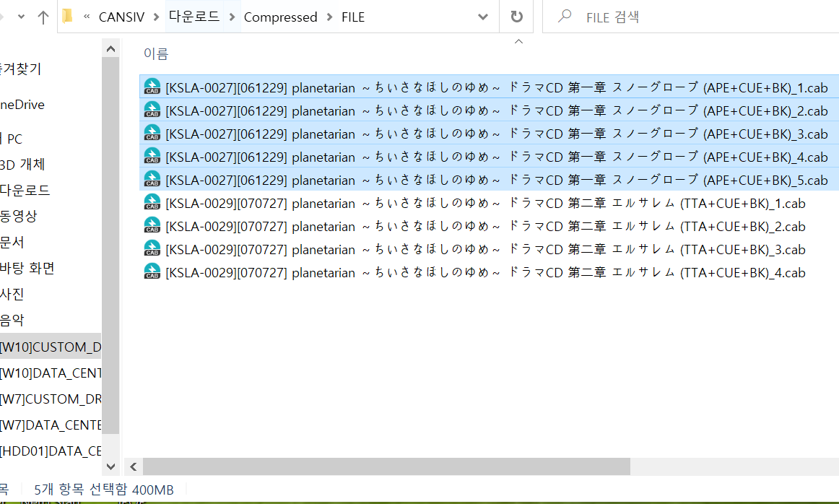Select file KSLA-0027 APE+CUE+BK)_5.cab

click(x=489, y=178)
